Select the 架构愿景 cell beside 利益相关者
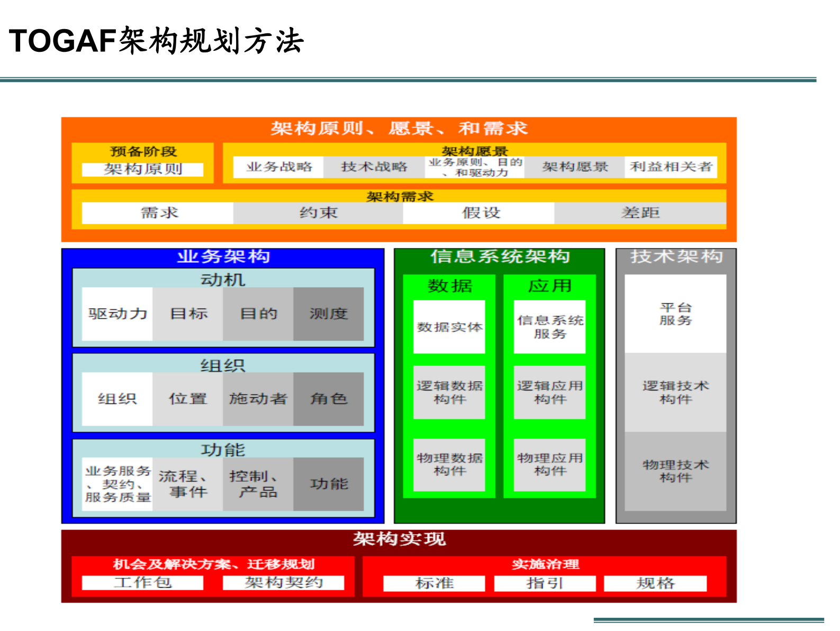Viewport: 840px width, 631px height. [575, 167]
